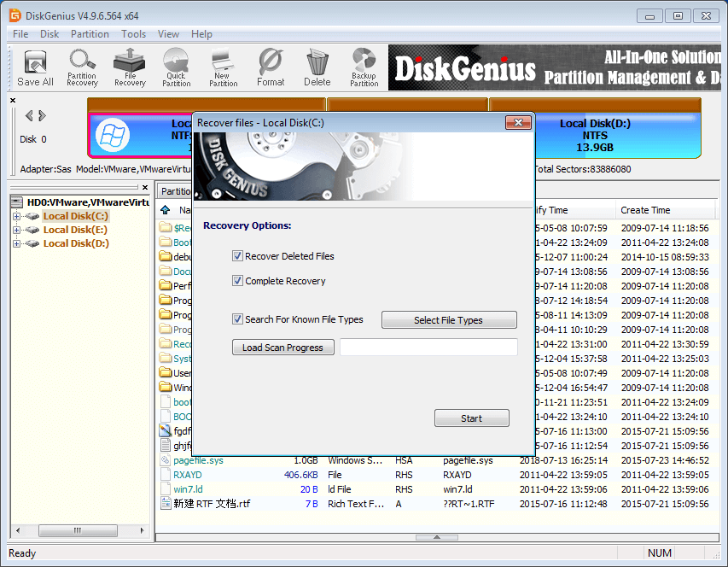The image size is (728, 567).
Task: Click the RXAYD file icon
Action: pos(166,475)
